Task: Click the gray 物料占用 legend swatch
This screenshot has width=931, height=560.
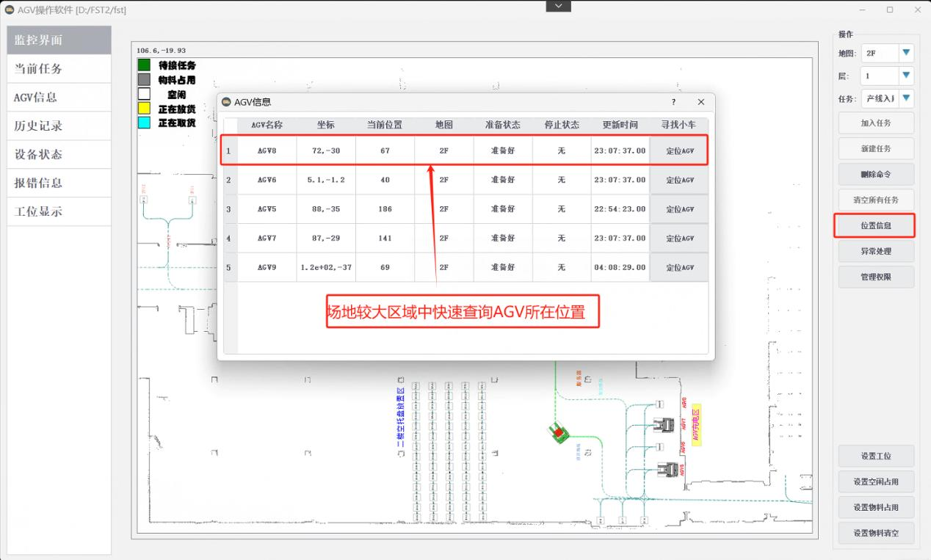Action: tap(144, 79)
